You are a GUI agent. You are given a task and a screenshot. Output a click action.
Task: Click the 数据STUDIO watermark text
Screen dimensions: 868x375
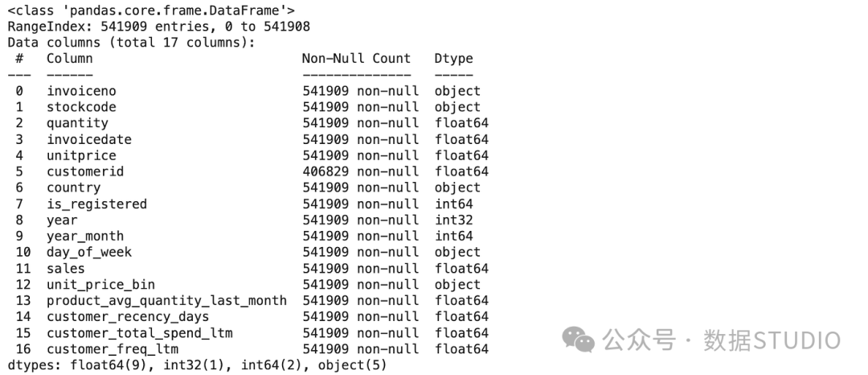pos(772,340)
